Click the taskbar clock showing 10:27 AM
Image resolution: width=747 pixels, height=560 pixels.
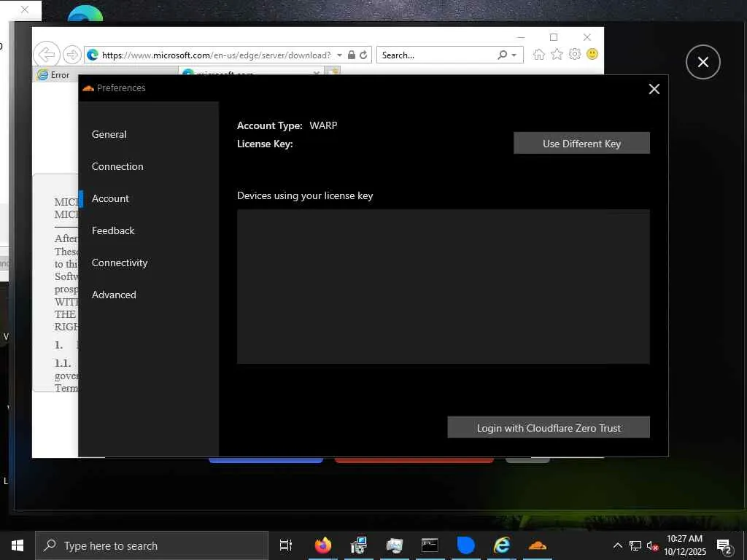click(x=684, y=545)
